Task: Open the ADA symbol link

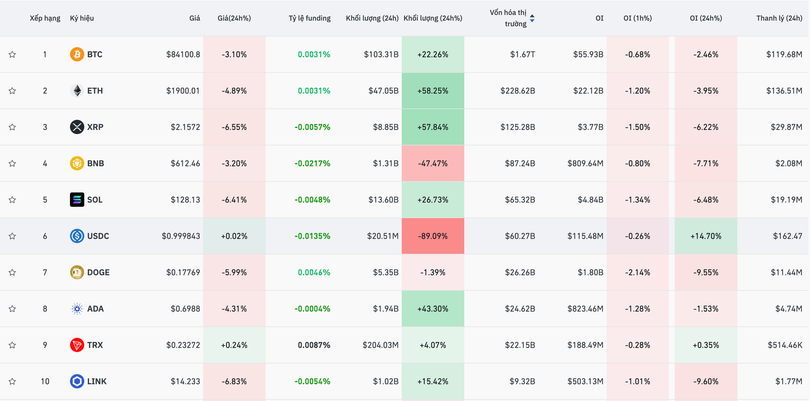Action: click(x=95, y=309)
